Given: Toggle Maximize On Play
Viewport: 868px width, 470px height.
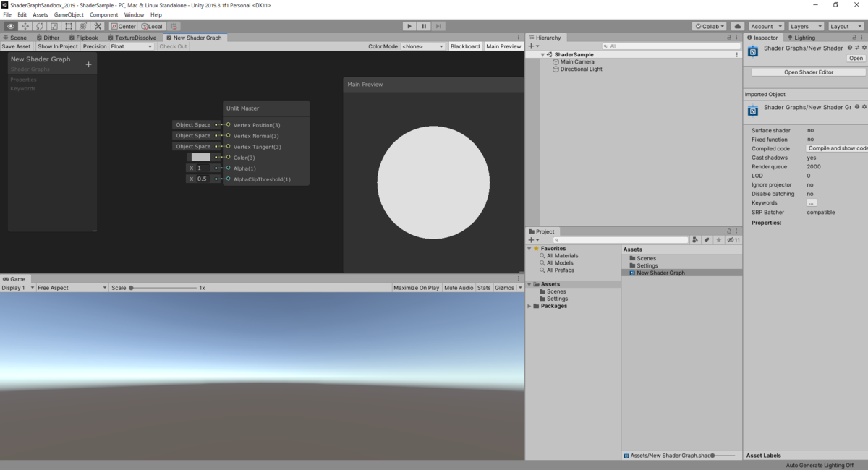Looking at the screenshot, I should point(417,288).
